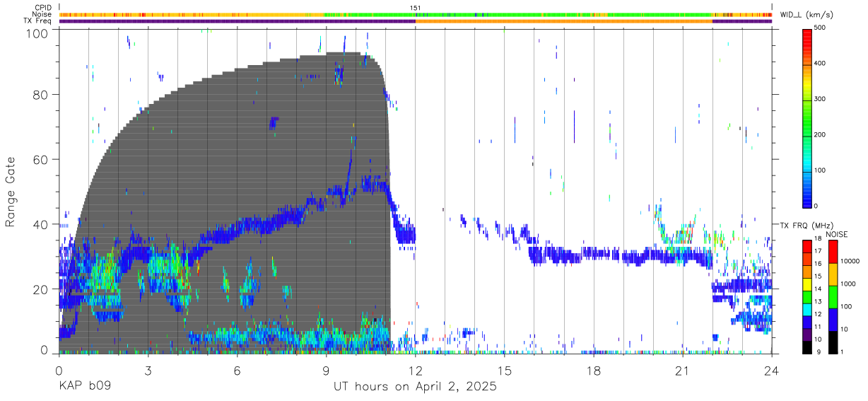
Task: Click the TX frequency strip above plot
Action: 415,21
